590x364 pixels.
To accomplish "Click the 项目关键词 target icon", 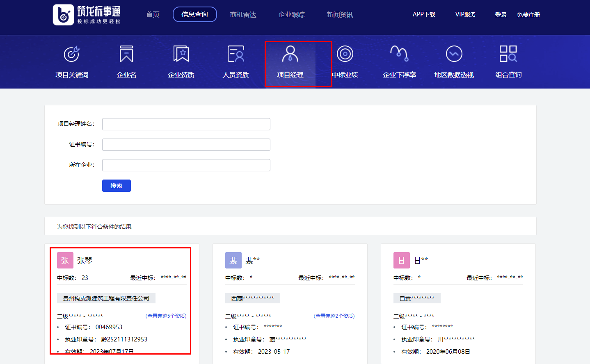I will [x=72, y=54].
